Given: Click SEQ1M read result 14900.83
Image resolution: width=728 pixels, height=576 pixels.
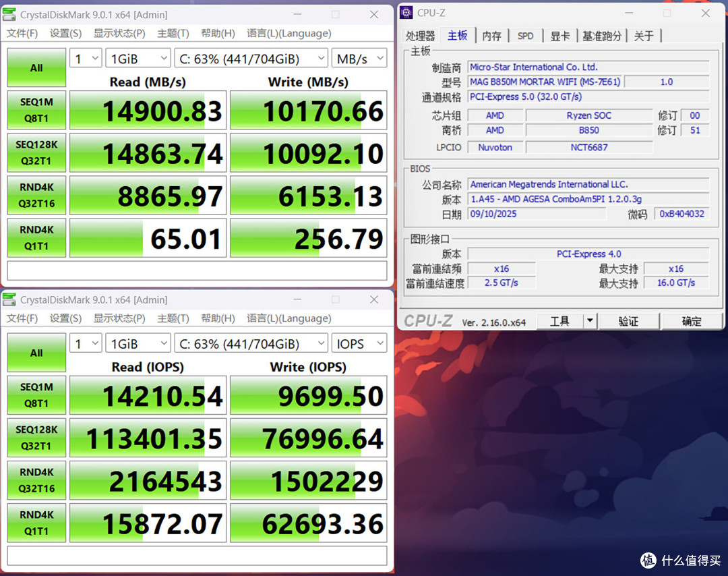Looking at the screenshot, I should click(148, 110).
